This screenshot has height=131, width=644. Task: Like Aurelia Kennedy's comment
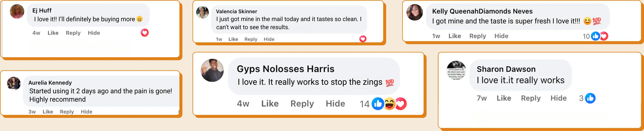(x=48, y=112)
